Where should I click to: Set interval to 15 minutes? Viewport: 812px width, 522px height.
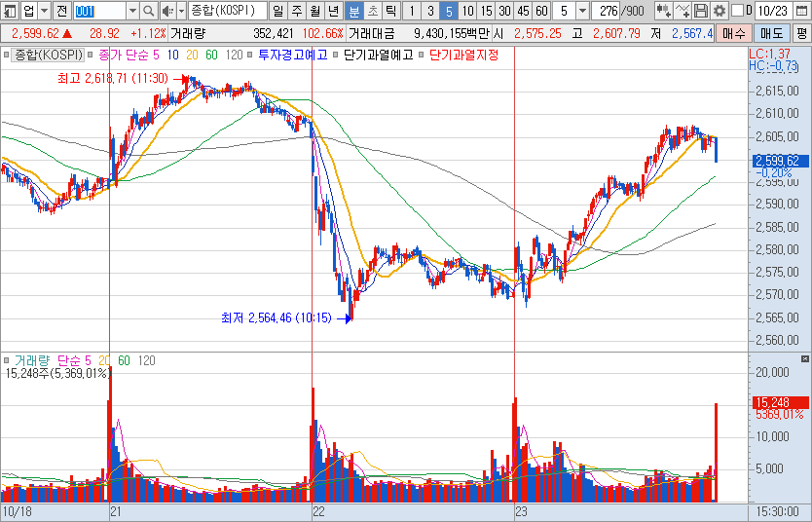[x=486, y=11]
